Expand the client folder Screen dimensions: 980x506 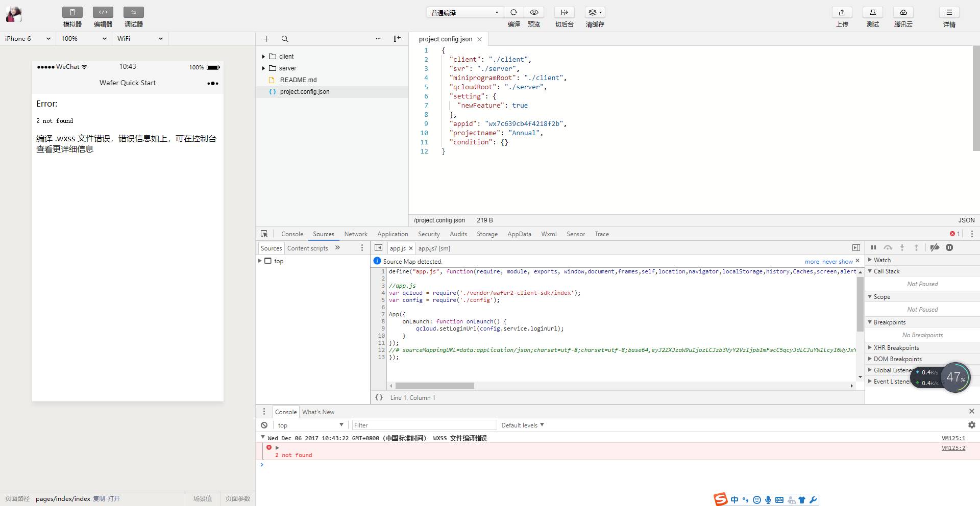263,57
